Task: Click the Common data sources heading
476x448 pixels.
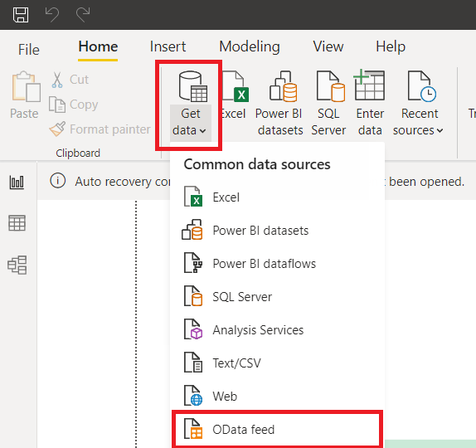Action: click(x=257, y=164)
